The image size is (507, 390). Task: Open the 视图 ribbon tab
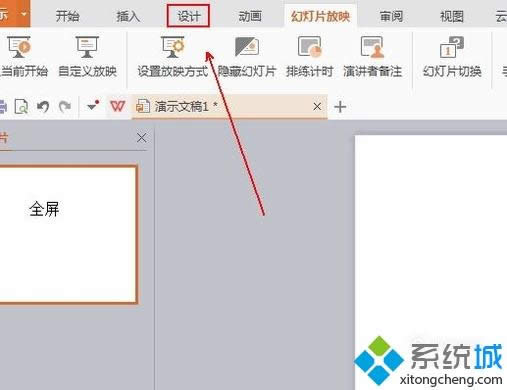click(x=452, y=16)
